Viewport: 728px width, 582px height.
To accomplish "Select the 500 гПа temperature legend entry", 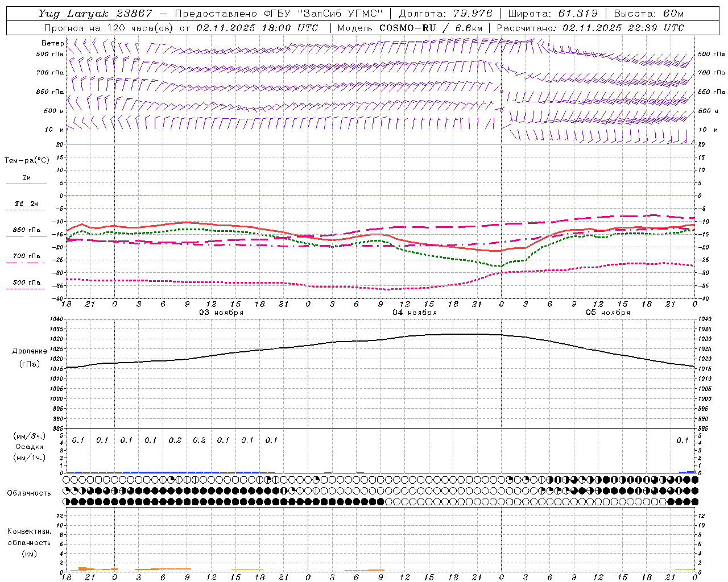I will [27, 282].
